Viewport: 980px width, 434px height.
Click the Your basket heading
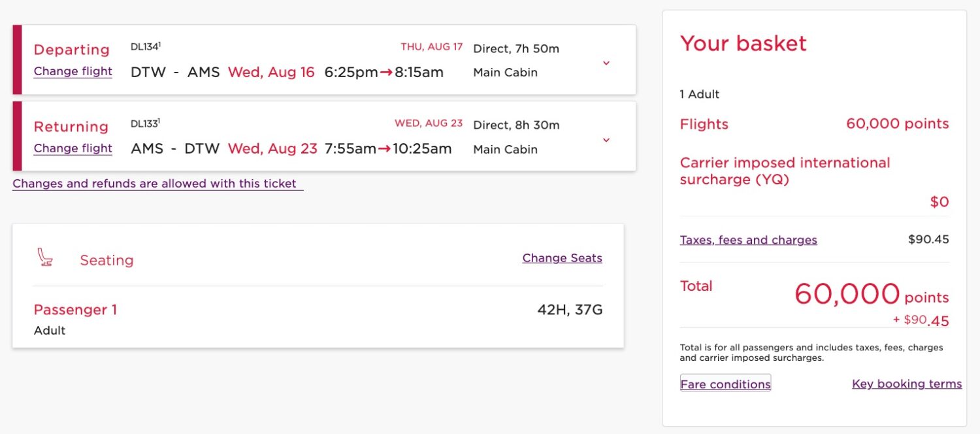(743, 43)
